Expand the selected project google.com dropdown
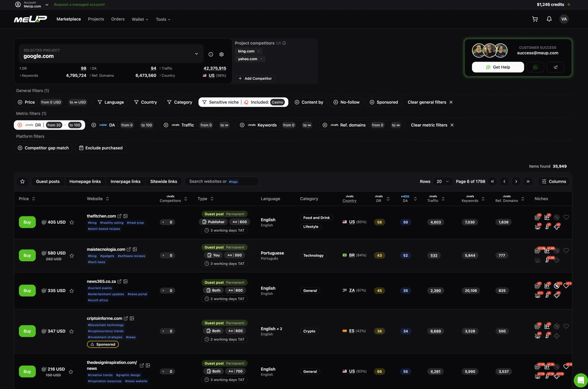Image resolution: width=588 pixels, height=389 pixels. (196, 54)
